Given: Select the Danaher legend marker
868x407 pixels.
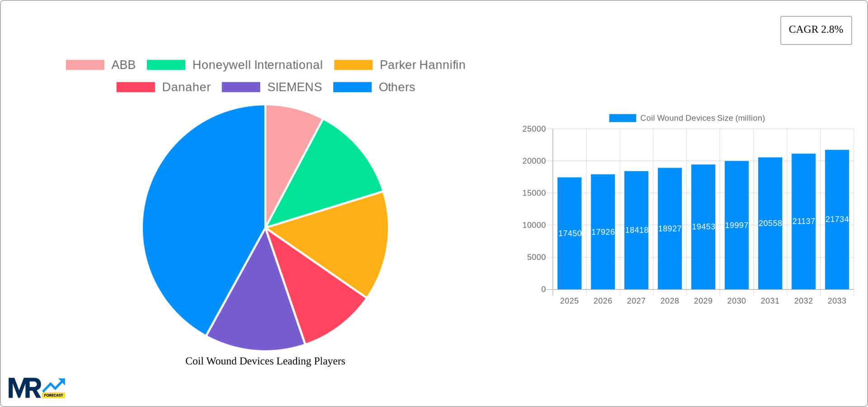Looking at the screenshot, I should (x=135, y=87).
